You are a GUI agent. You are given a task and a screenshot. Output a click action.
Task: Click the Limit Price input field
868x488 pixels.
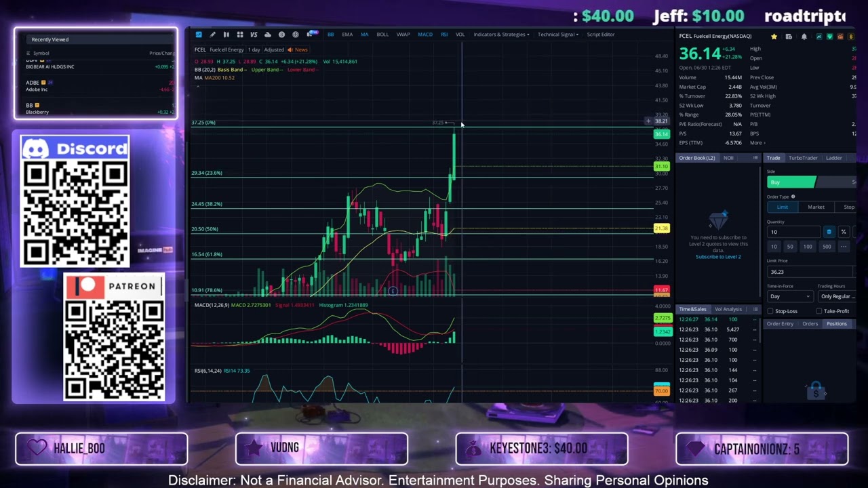click(810, 272)
